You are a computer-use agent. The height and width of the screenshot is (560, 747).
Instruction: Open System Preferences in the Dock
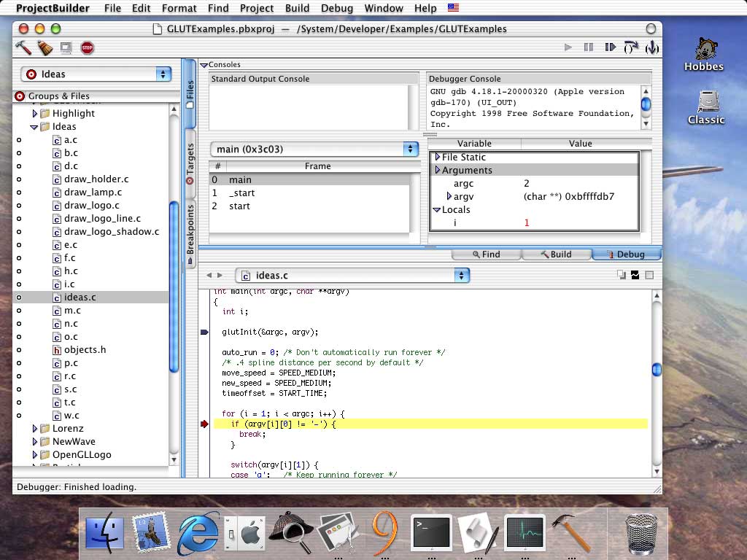pos(245,534)
